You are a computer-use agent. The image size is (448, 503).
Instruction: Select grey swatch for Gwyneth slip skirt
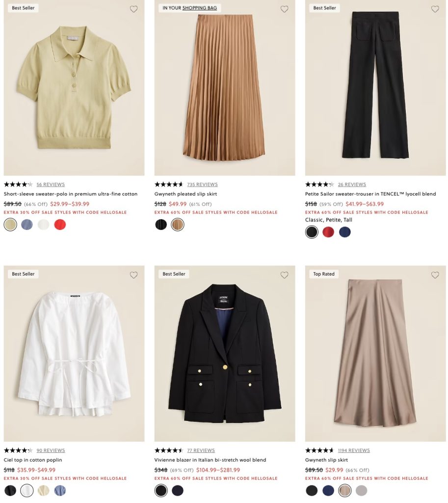[362, 491]
